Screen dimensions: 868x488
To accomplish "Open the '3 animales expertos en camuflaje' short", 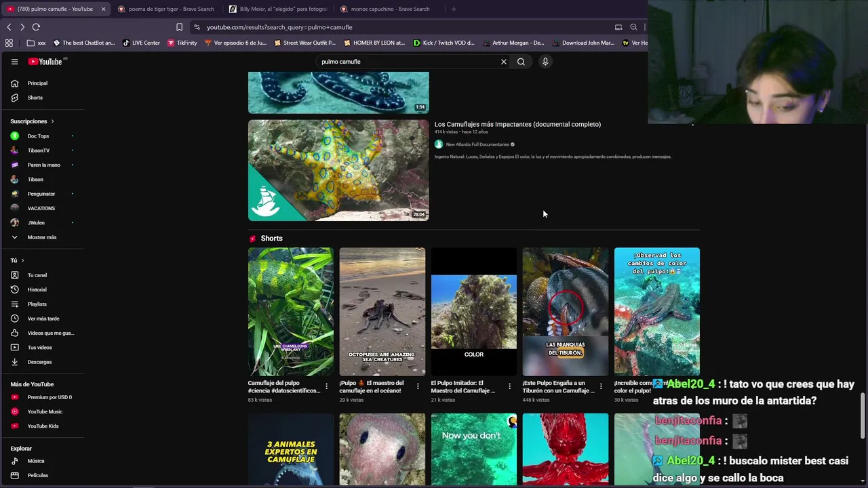I will [x=291, y=449].
